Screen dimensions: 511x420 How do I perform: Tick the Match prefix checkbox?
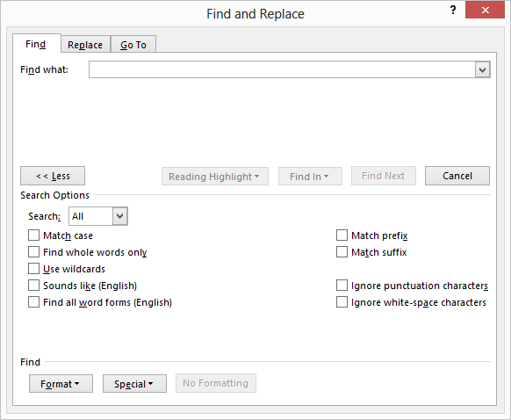pyautogui.click(x=342, y=235)
